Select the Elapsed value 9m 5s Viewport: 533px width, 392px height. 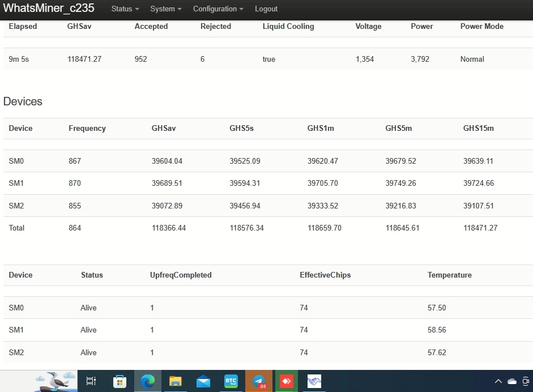[19, 59]
